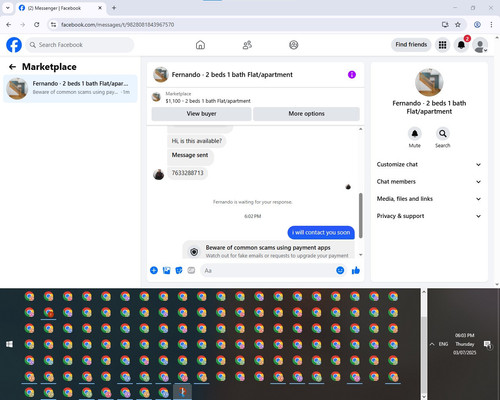This screenshot has height=400, width=500.
Task: Click the 7633288713 message bubble
Action: click(x=187, y=173)
